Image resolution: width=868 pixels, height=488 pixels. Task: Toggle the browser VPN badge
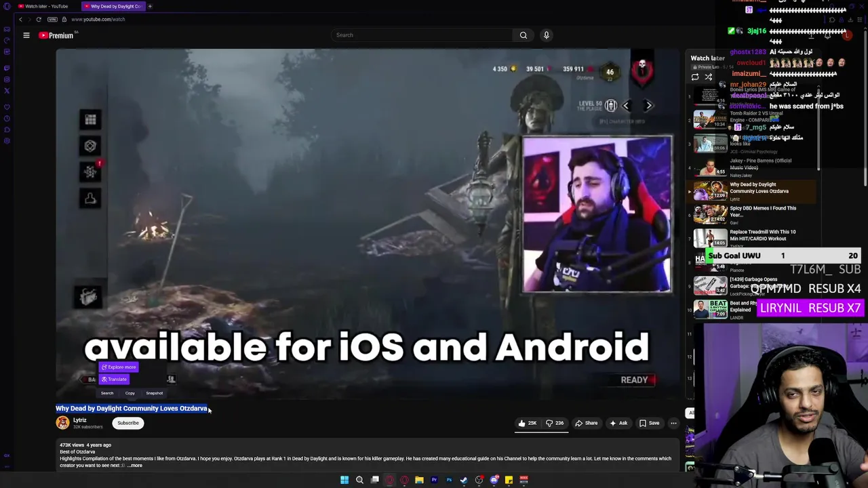(x=52, y=19)
